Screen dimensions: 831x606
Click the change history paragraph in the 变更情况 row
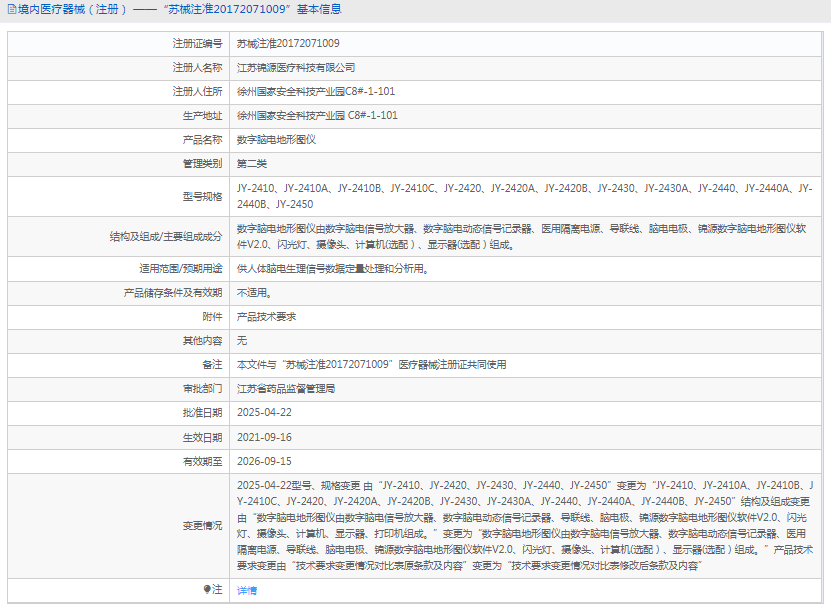pyautogui.click(x=525, y=525)
